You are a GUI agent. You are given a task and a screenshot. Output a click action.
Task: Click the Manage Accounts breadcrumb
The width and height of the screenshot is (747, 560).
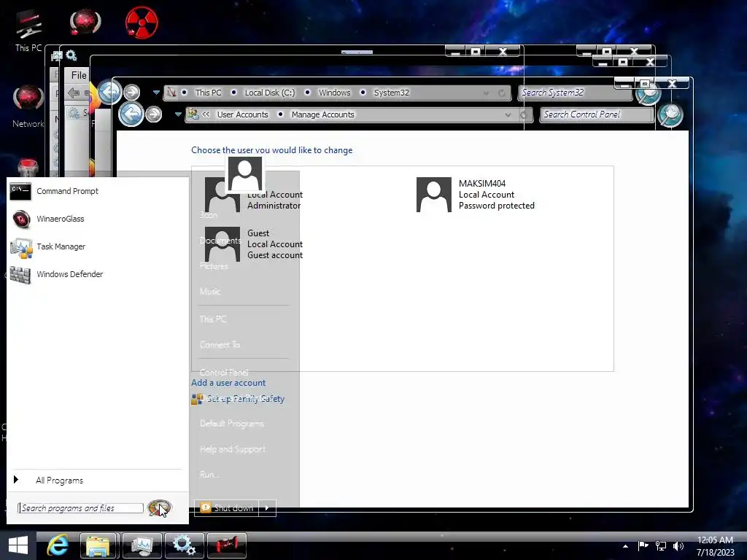[322, 114]
